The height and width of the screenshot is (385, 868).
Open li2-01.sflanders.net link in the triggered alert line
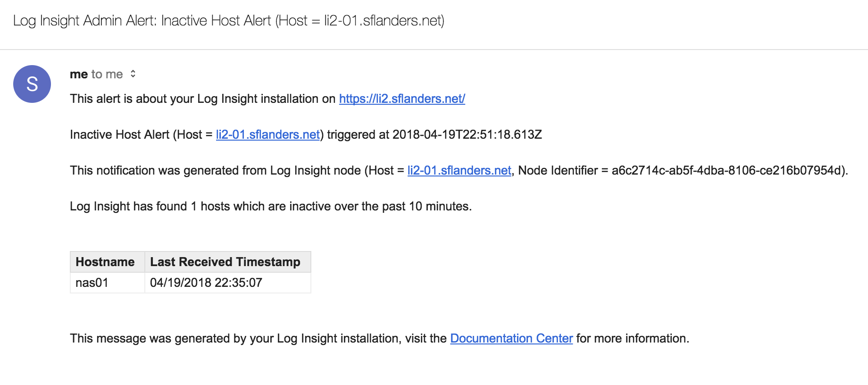[x=268, y=134]
